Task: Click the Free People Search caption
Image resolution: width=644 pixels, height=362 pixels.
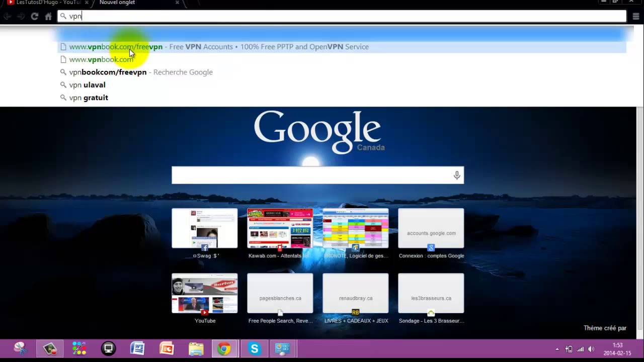Action: [x=280, y=321]
